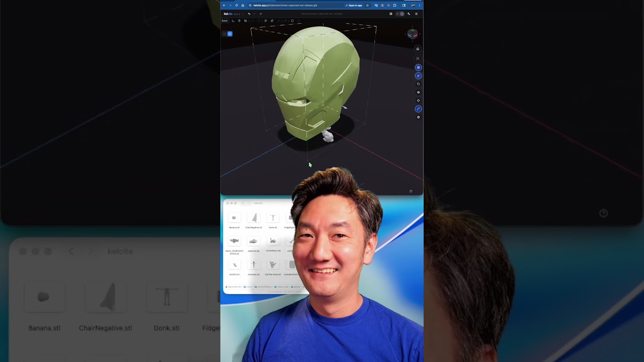Reload the page with the refresh icon

tap(236, 6)
